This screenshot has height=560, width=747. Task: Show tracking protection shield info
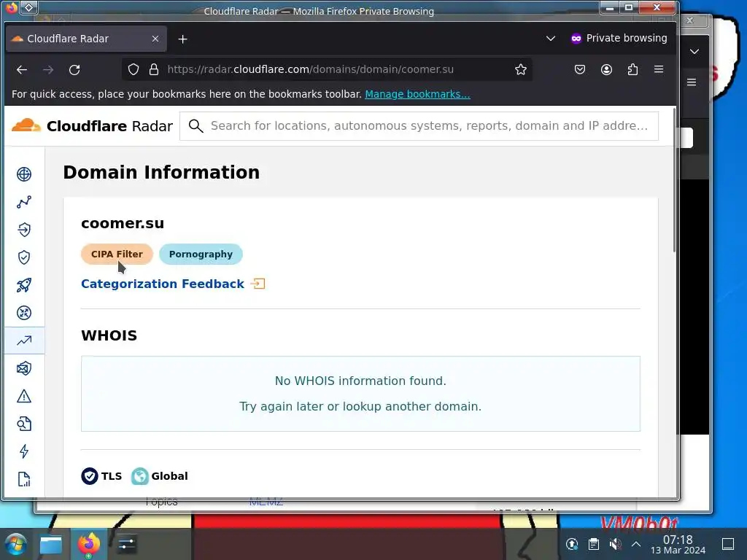[133, 69]
